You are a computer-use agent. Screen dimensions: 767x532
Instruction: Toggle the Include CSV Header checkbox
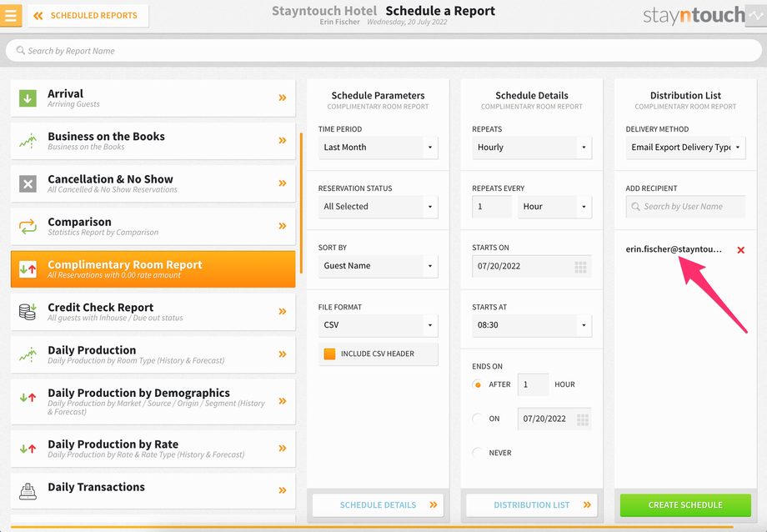329,354
